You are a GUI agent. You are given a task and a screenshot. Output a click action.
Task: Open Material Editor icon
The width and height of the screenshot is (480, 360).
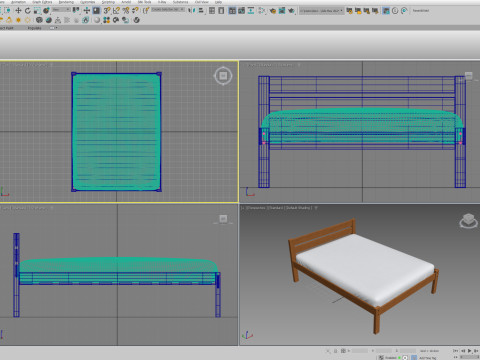tap(262, 11)
